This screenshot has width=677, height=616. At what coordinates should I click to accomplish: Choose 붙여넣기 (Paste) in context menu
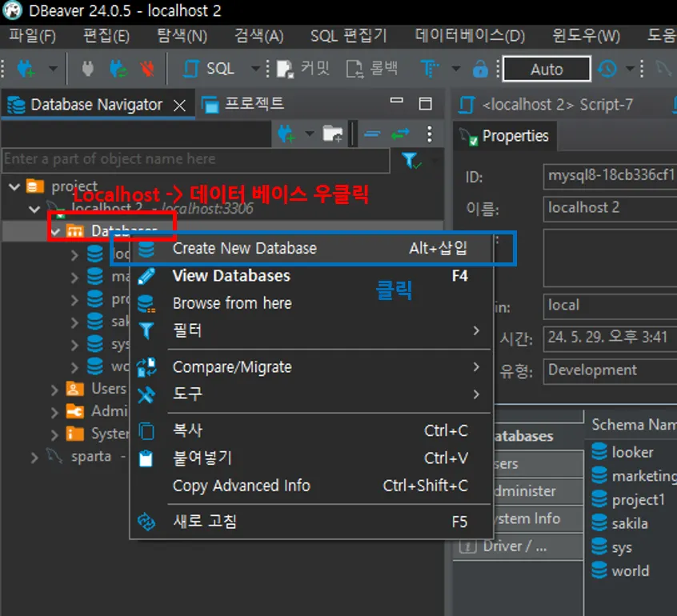(x=311, y=458)
